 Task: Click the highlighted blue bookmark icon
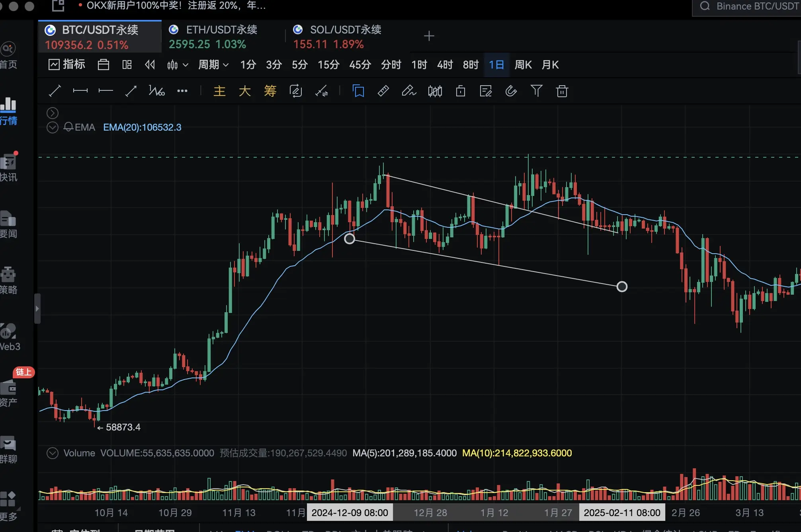click(358, 91)
